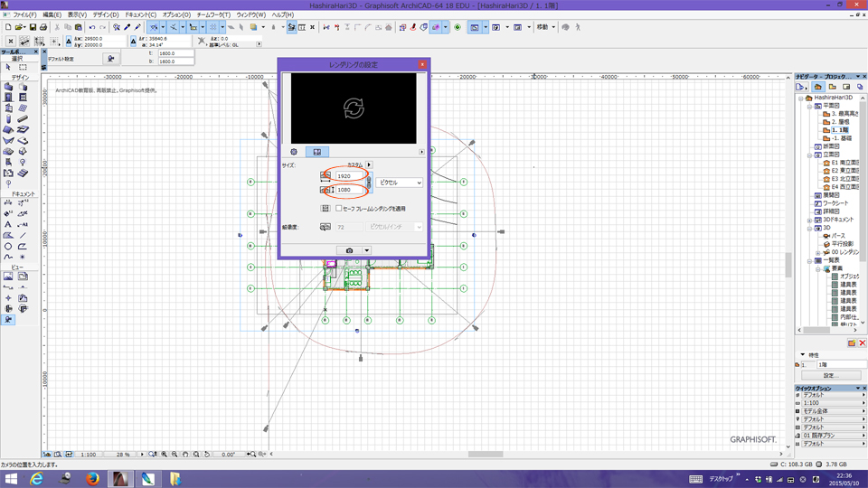Open the pixels-per-inch resolution dropdown
868x488 pixels.
pyautogui.click(x=393, y=227)
